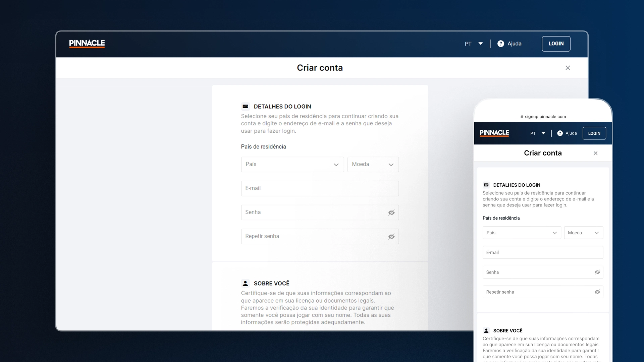Click the País de residência label on desktop
The image size is (644, 362).
[263, 147]
